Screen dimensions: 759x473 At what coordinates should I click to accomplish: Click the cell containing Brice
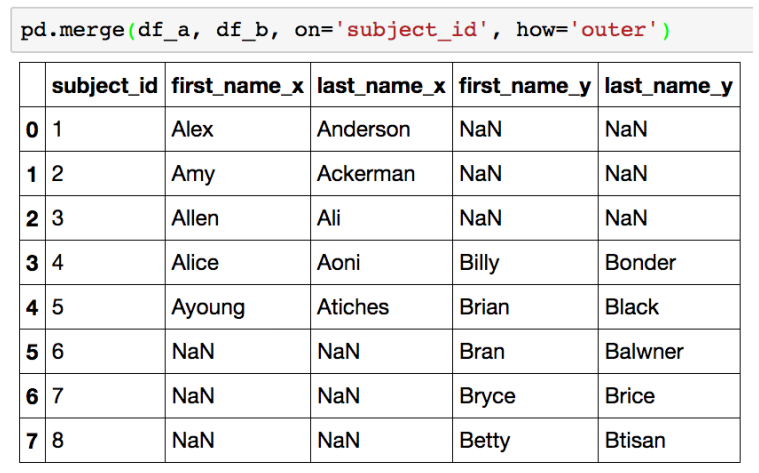669,396
